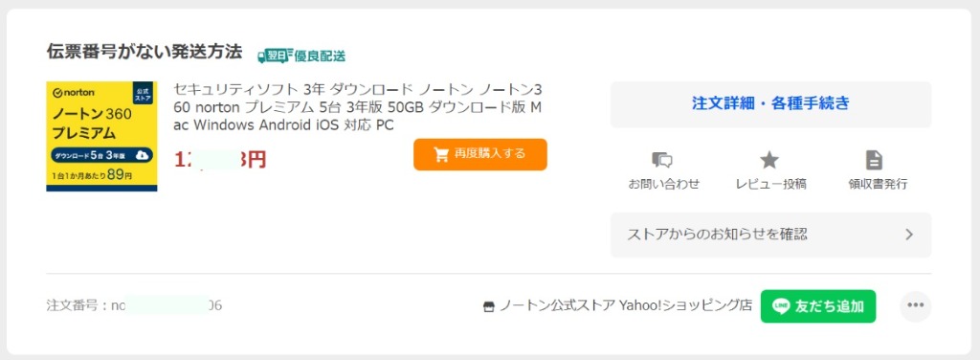Open ノートン公式ストア Yahoo!ショッピング店 link
980x360 pixels.
coord(626,306)
